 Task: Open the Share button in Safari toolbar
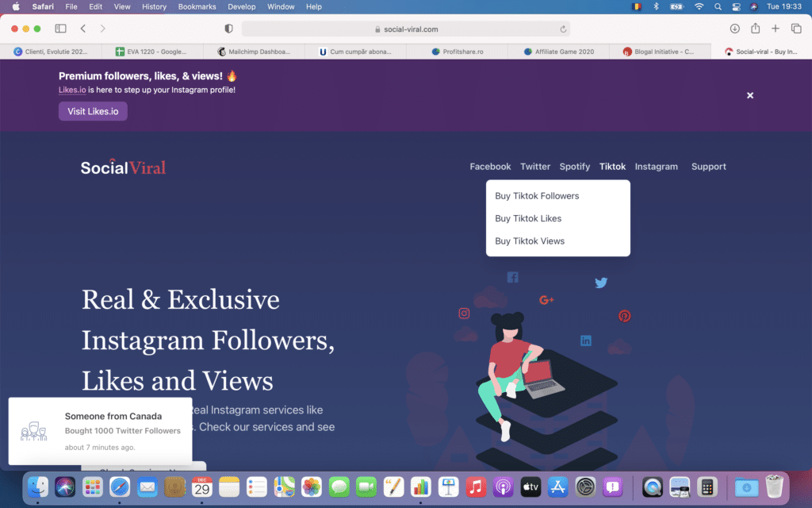pyautogui.click(x=755, y=29)
